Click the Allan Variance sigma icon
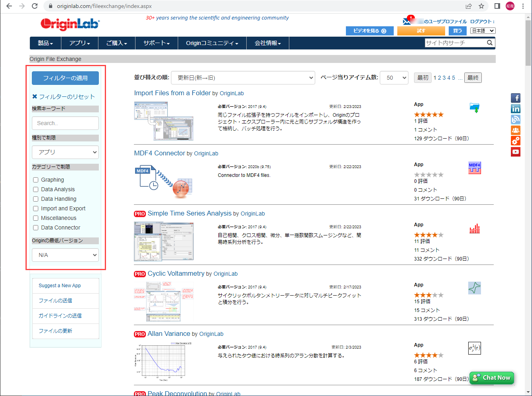This screenshot has width=532, height=396. point(475,348)
